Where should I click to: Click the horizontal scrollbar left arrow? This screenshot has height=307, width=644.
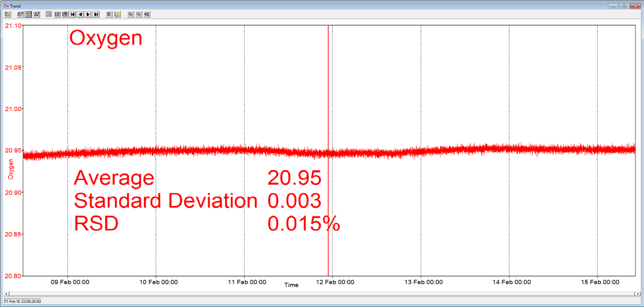tap(6, 294)
